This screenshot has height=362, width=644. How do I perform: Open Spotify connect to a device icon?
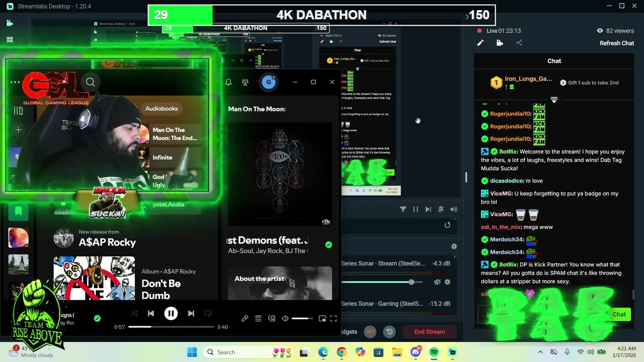pyautogui.click(x=272, y=318)
